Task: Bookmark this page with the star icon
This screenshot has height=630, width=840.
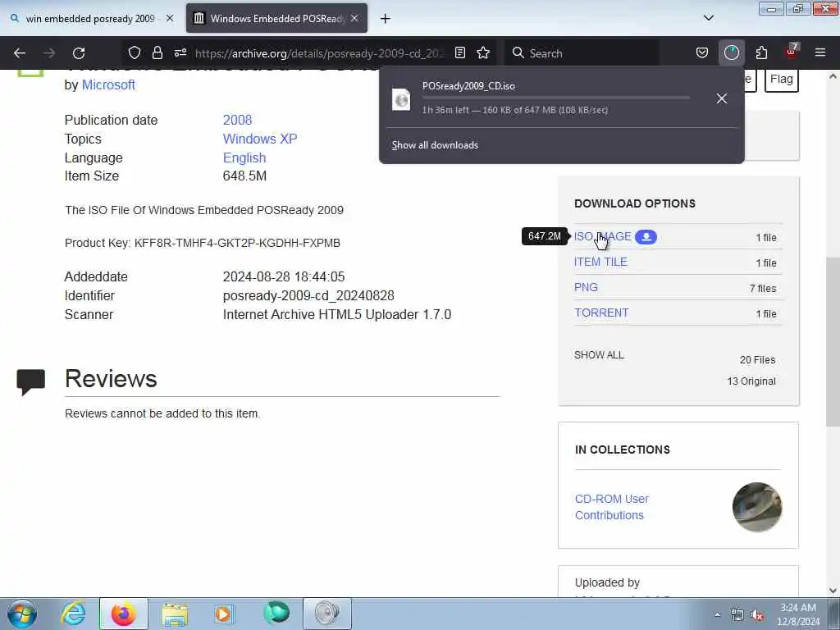Action: pos(483,52)
